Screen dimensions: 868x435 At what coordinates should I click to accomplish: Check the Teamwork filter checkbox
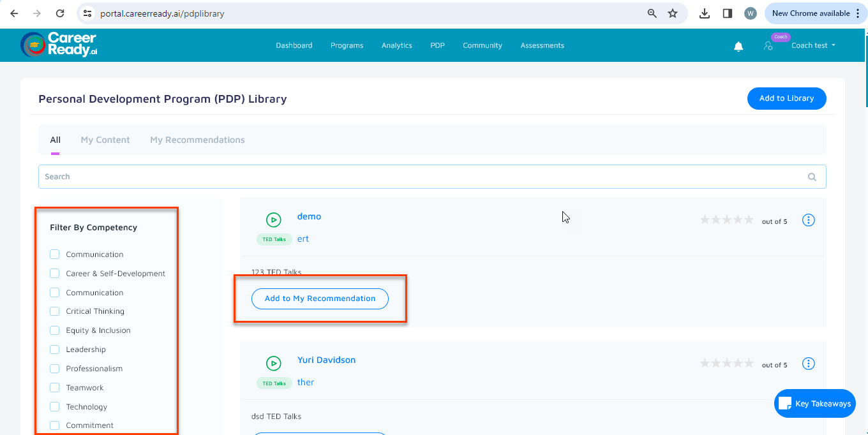[55, 388]
